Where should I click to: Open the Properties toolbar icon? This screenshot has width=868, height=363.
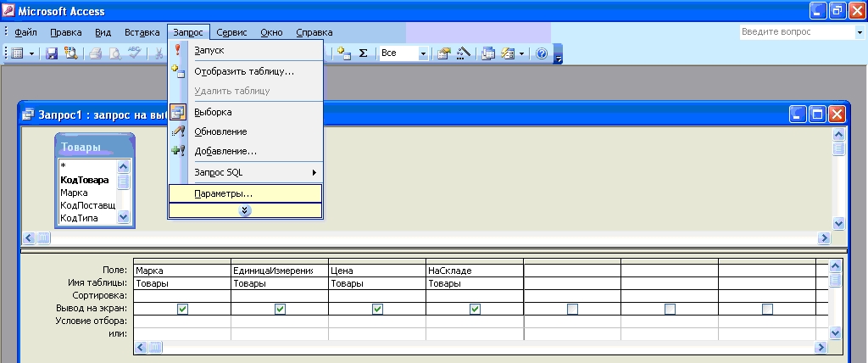443,53
